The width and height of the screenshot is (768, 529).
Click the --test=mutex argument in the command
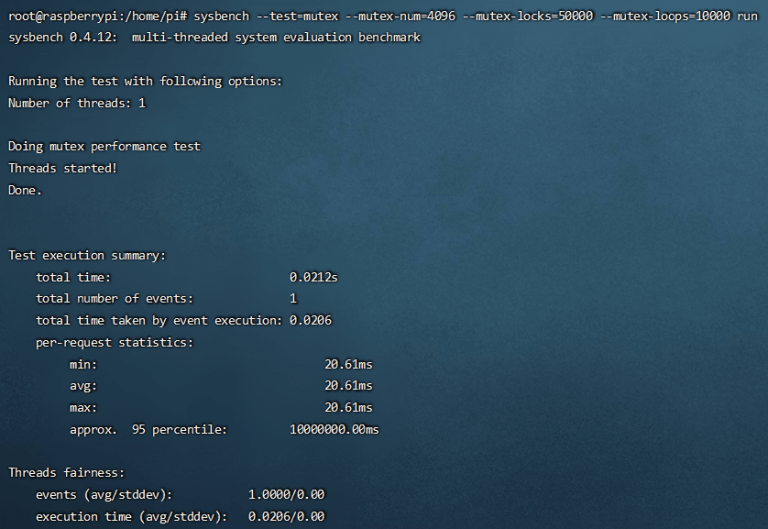pos(300,16)
